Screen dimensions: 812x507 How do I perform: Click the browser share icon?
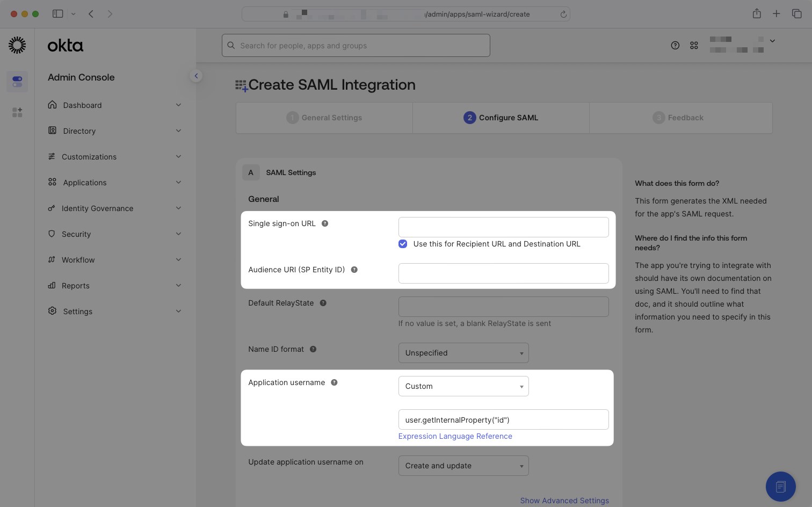click(757, 14)
